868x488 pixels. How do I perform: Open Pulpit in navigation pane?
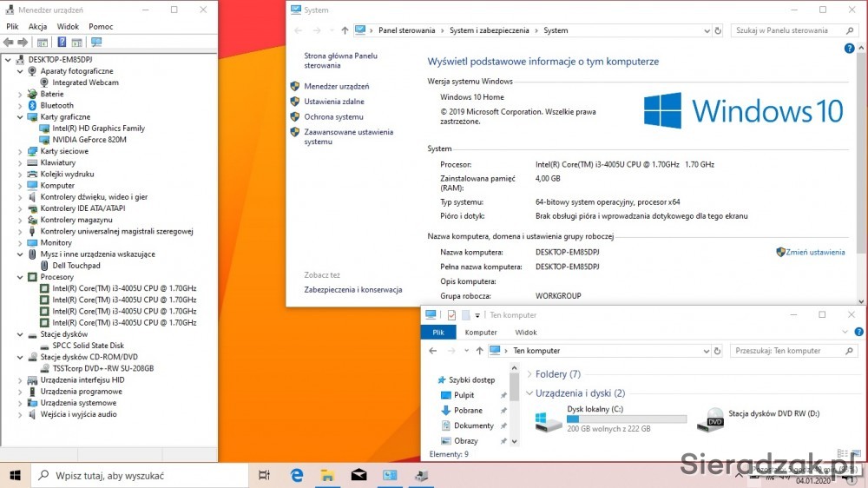(464, 395)
